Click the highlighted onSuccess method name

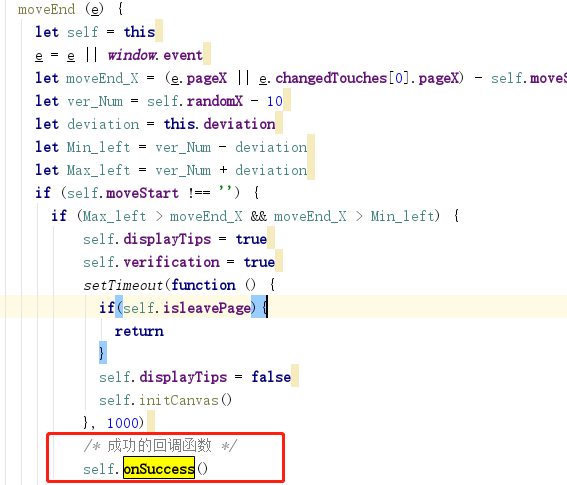[159, 469]
